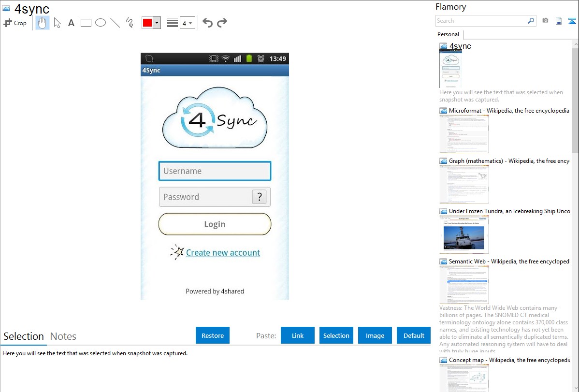Click the Login button in screenshot

pos(215,224)
